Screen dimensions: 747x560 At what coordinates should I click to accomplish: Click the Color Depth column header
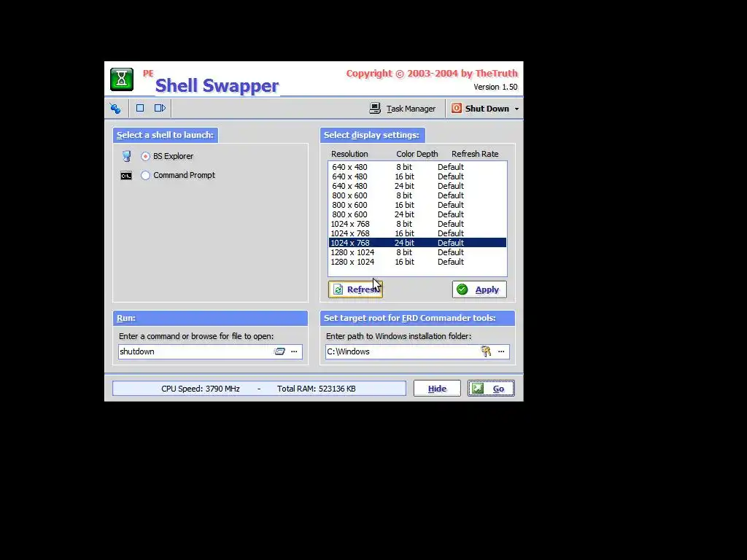point(417,154)
